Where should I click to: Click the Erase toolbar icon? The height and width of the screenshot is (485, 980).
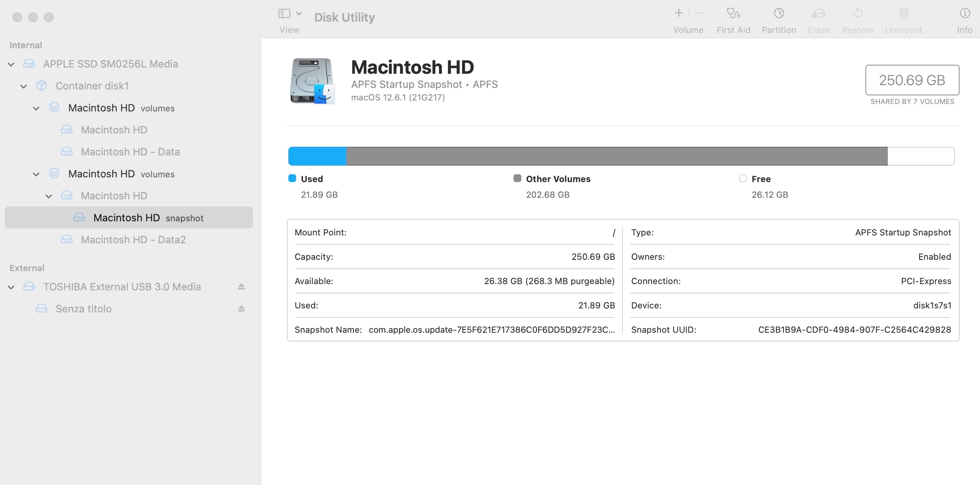click(818, 14)
